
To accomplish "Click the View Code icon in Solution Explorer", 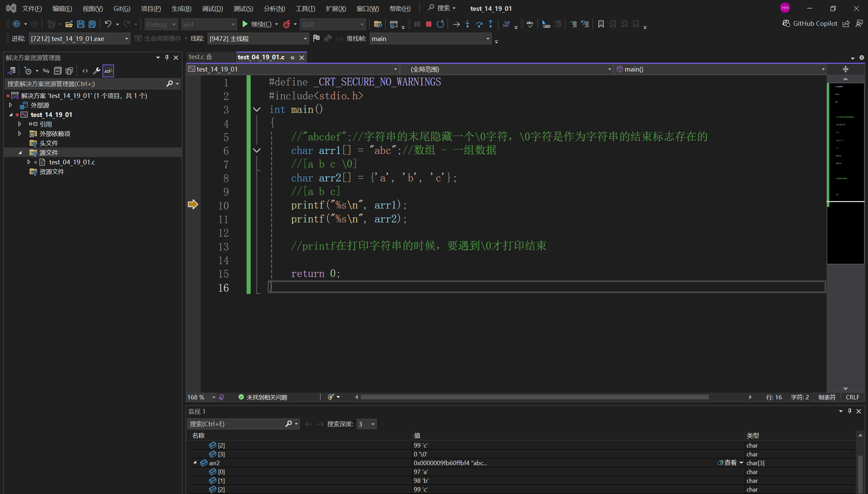I will (x=85, y=71).
